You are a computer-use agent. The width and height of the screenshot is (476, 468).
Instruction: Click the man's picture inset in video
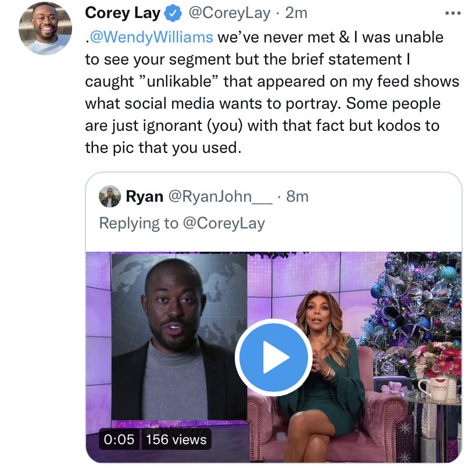(x=180, y=337)
